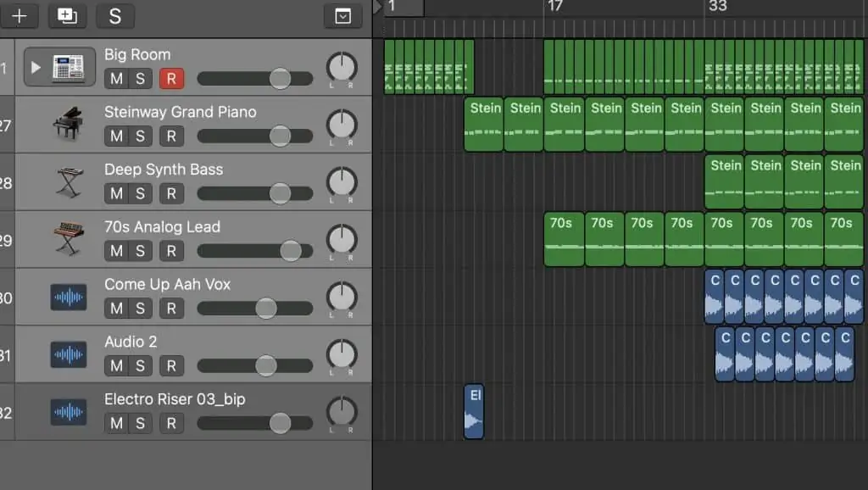The width and height of the screenshot is (868, 490).
Task: Click the duplicate track button
Action: (68, 16)
